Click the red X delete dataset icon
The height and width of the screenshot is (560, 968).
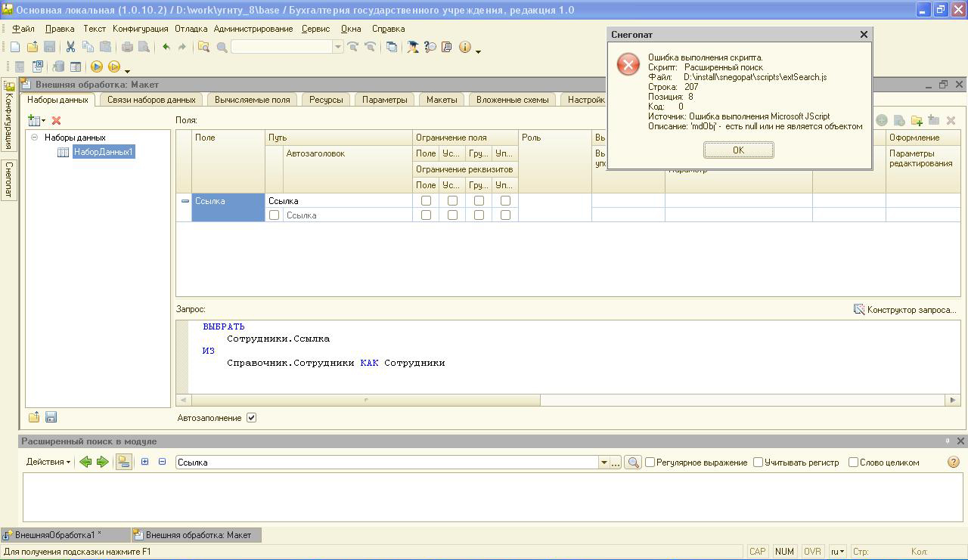tap(56, 120)
